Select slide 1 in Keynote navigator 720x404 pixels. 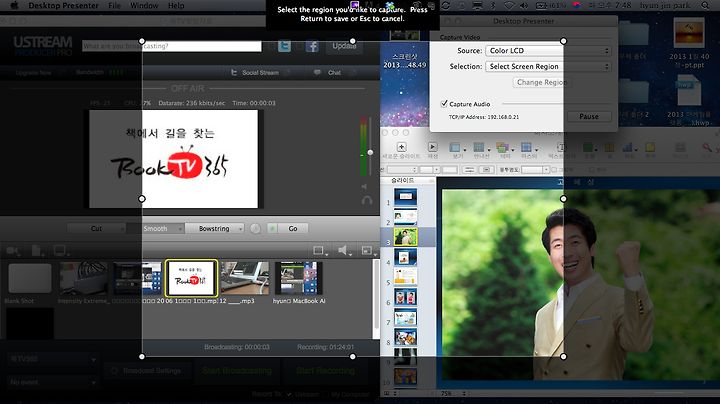click(x=405, y=197)
